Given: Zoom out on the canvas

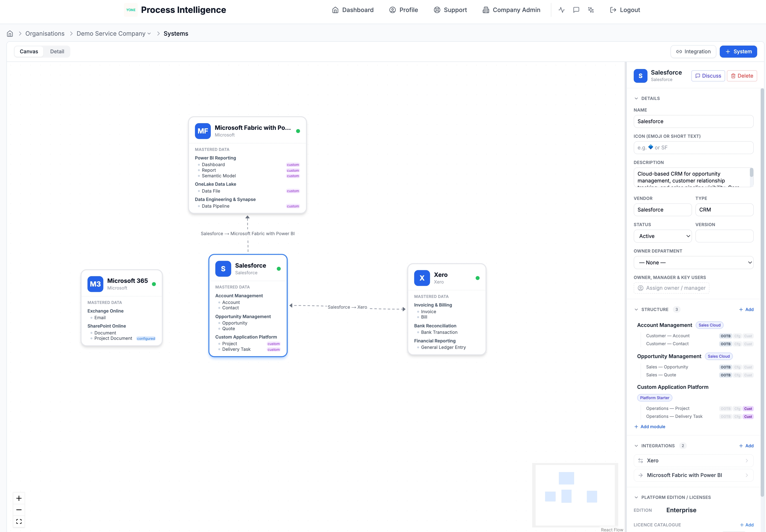Looking at the screenshot, I should [x=19, y=510].
